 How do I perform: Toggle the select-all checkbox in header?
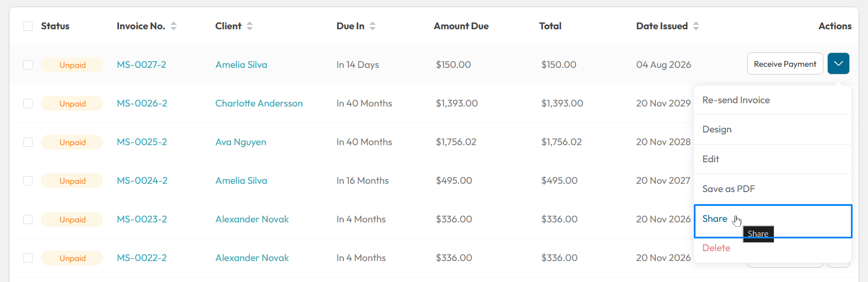click(28, 26)
